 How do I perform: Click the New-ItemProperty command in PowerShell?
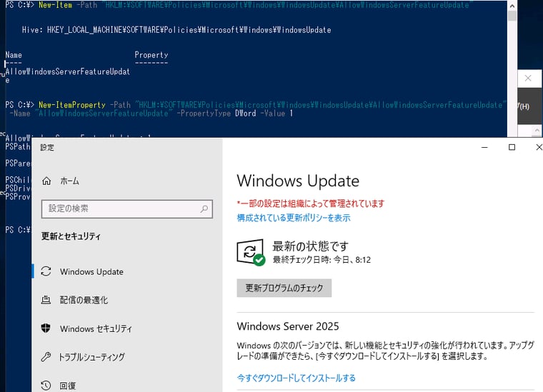pos(72,105)
